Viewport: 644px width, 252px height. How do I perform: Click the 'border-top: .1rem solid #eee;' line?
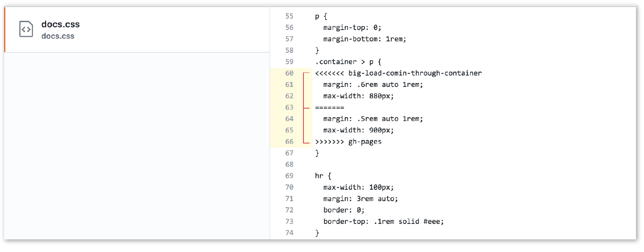[383, 221]
